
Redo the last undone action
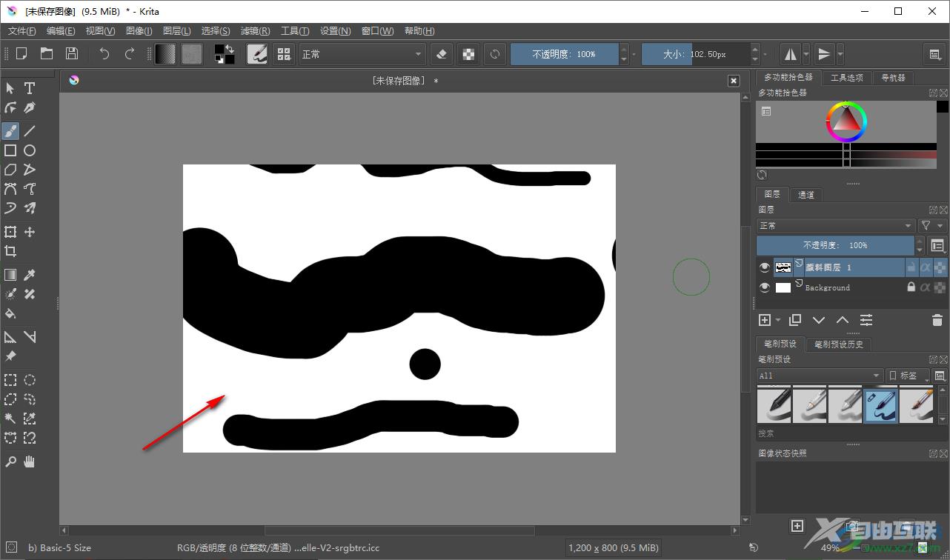(x=130, y=53)
